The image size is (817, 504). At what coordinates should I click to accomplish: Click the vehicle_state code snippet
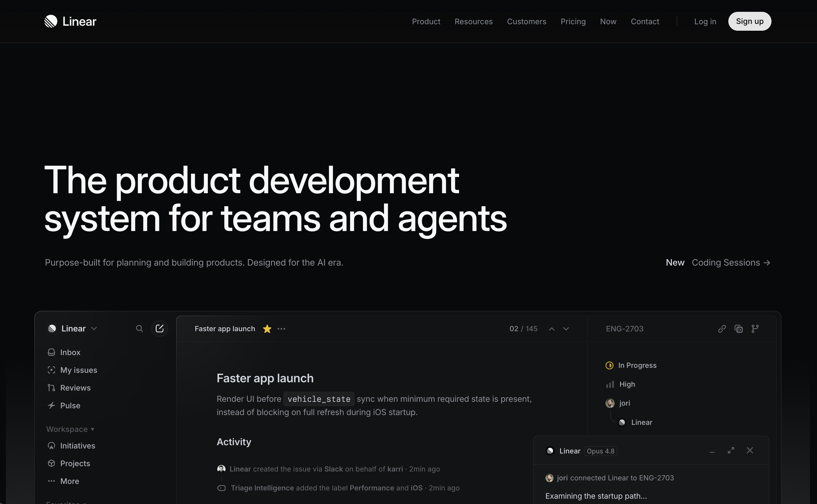click(x=319, y=399)
